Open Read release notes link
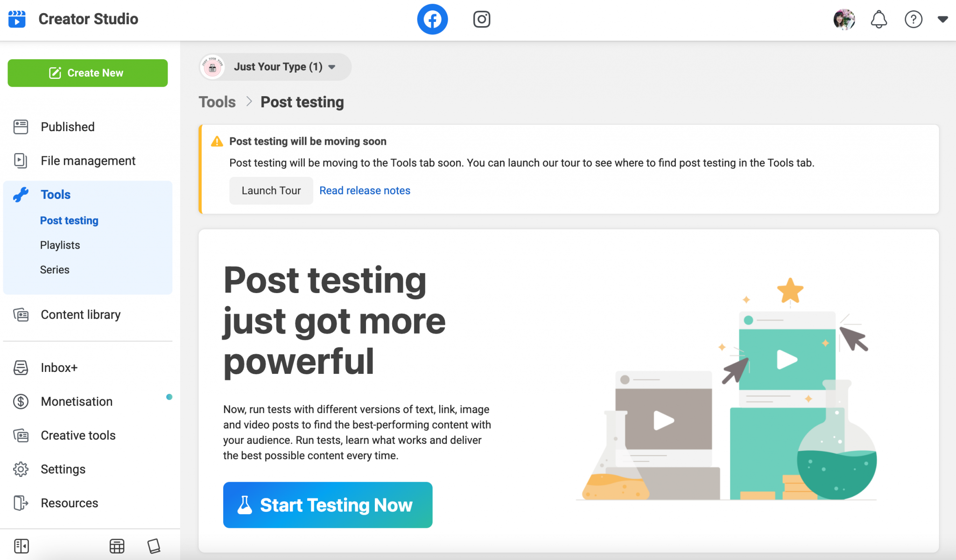 click(x=365, y=190)
